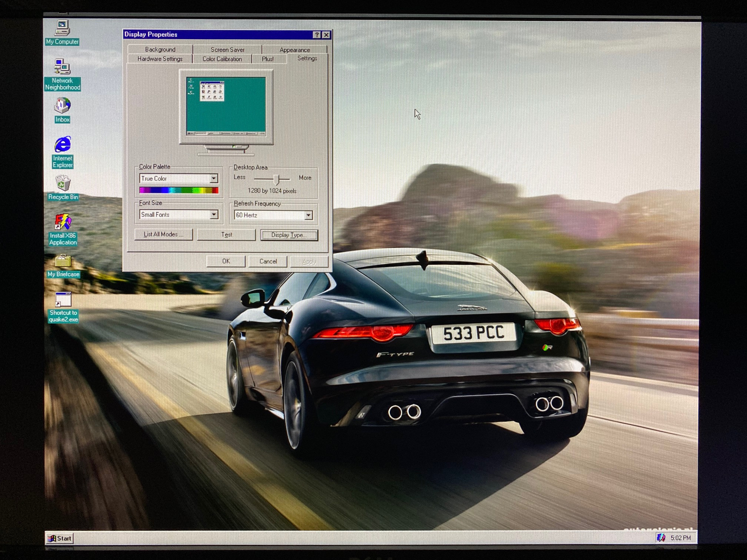Open the Screen Saver tab
This screenshot has width=747, height=560.
pyautogui.click(x=227, y=50)
